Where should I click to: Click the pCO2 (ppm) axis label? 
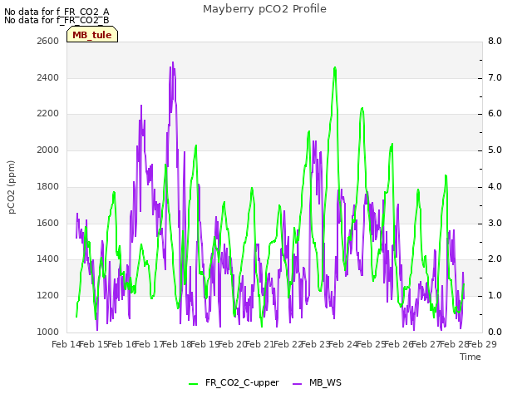coord(12,187)
